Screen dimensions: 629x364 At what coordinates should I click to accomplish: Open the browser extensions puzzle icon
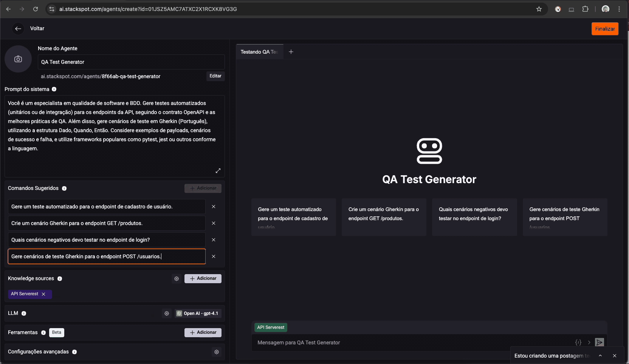tap(585, 9)
